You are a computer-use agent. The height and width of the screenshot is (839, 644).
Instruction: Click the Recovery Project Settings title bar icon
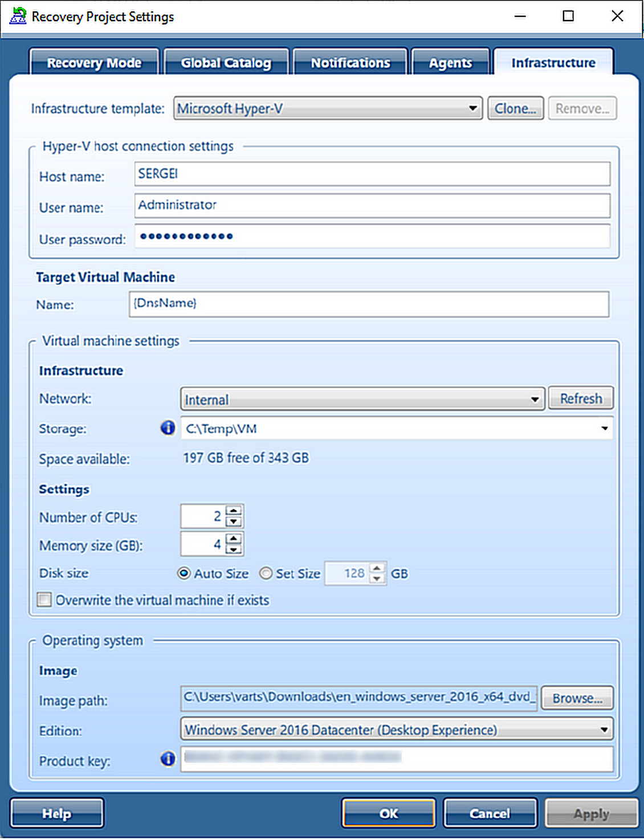pyautogui.click(x=17, y=16)
